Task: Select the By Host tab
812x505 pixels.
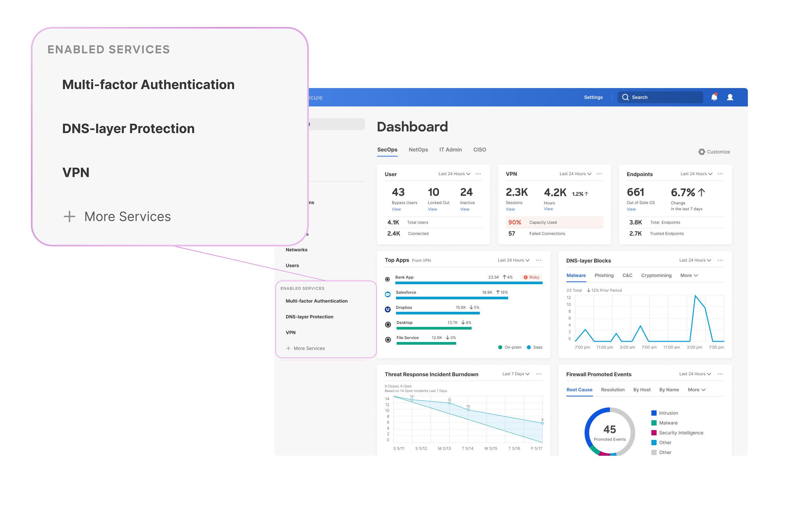Action: [642, 390]
